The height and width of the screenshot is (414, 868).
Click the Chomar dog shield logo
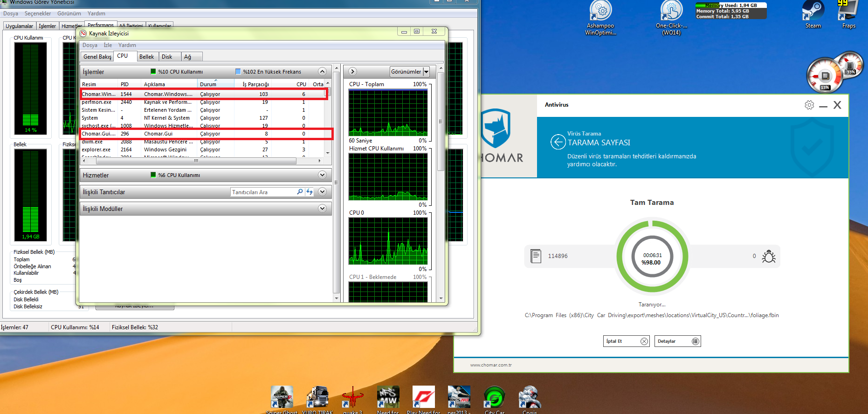tap(496, 128)
